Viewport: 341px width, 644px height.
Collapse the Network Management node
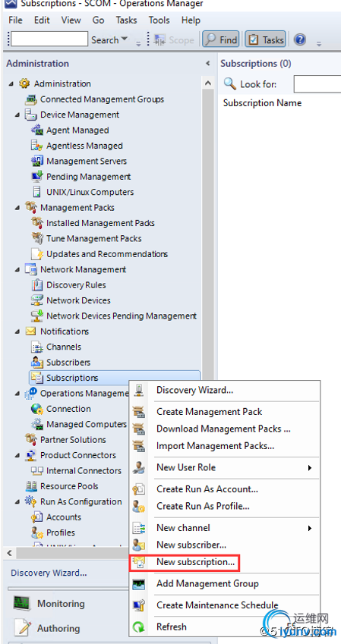pos(17,270)
